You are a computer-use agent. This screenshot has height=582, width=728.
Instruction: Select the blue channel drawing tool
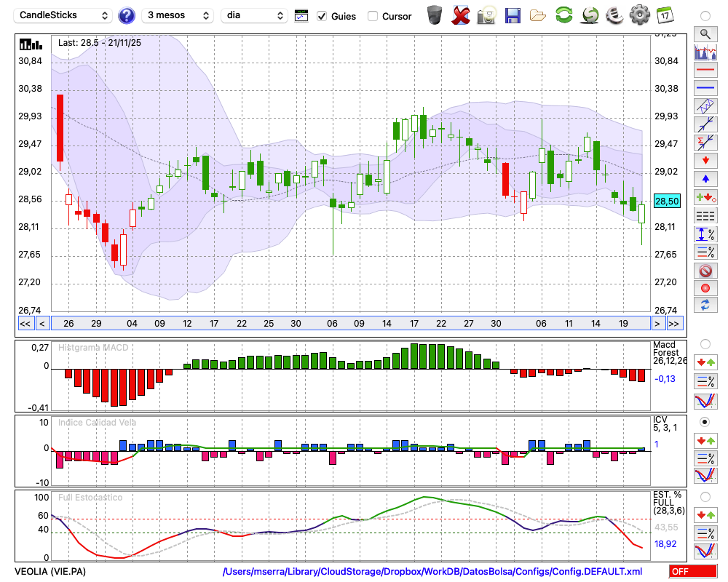click(705, 105)
